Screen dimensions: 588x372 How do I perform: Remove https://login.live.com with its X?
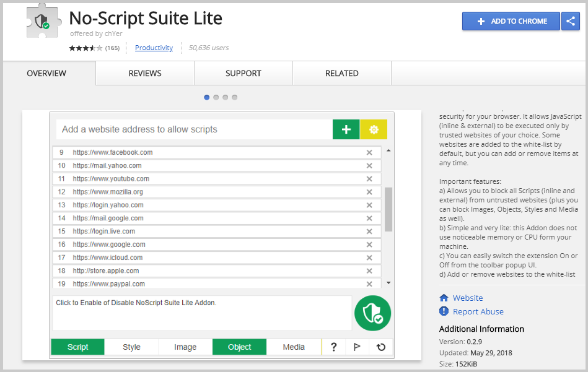click(x=369, y=231)
